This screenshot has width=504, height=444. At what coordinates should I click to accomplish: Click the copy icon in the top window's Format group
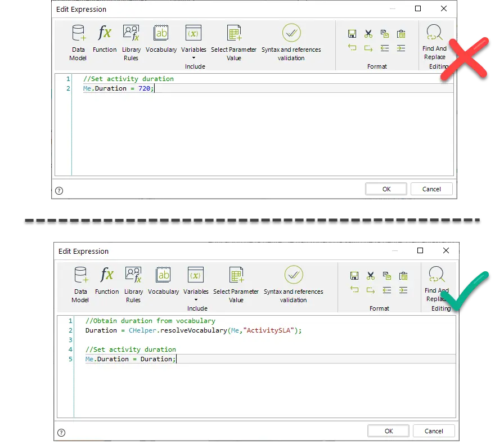384,34
